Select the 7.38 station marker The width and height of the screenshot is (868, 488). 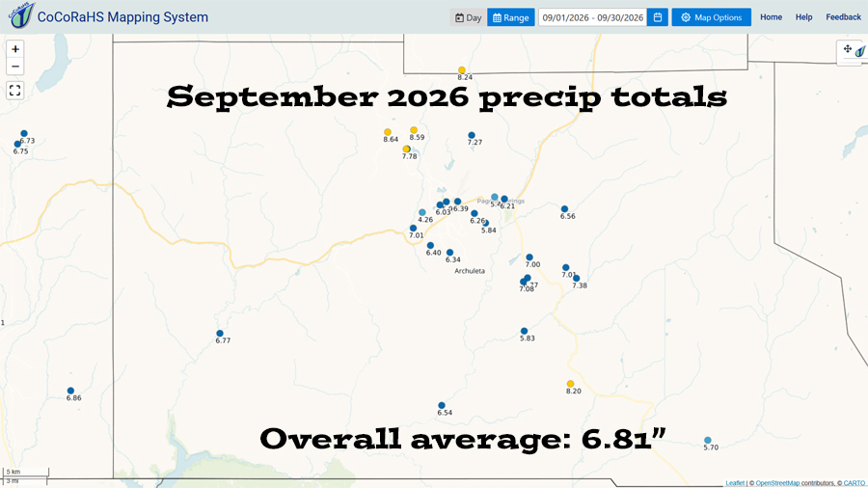pos(577,279)
